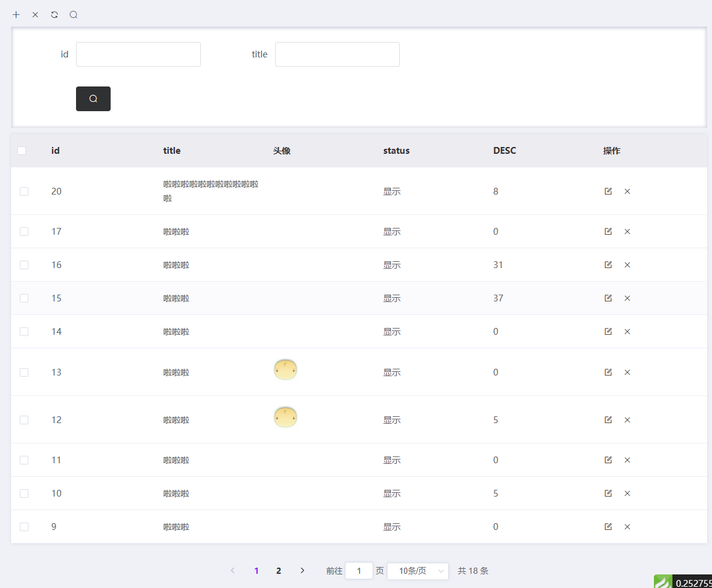712x588 pixels.
Task: Go to pagination page 2
Action: point(278,571)
